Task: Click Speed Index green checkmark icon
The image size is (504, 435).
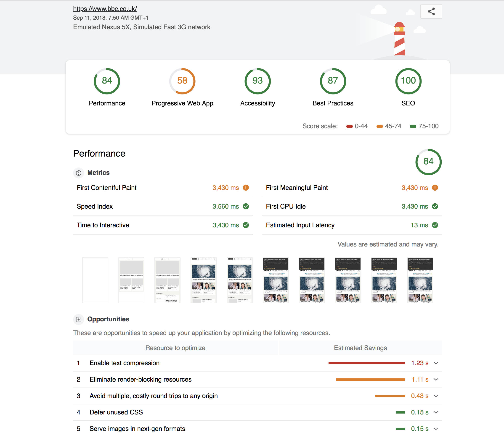Action: [x=246, y=206]
